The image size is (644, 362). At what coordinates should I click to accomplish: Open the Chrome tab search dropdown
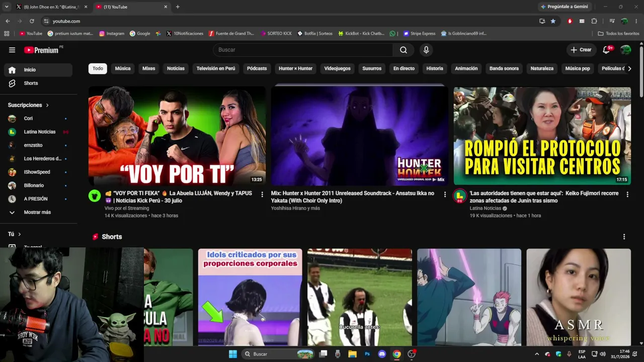[x=7, y=7]
